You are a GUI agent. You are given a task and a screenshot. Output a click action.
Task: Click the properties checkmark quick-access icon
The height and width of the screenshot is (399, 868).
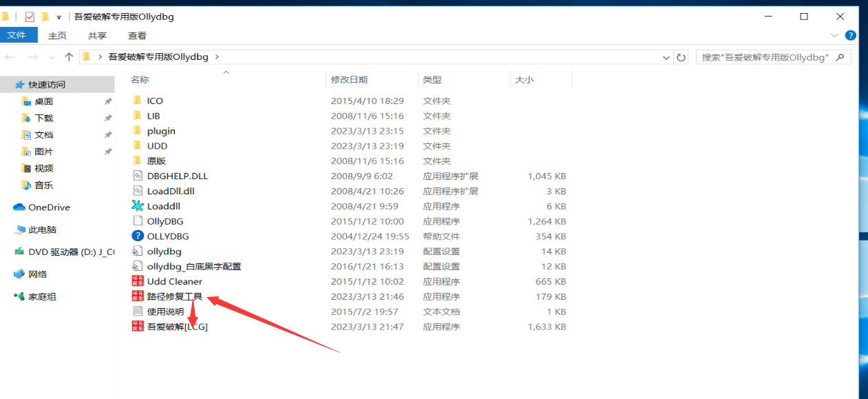pyautogui.click(x=30, y=17)
